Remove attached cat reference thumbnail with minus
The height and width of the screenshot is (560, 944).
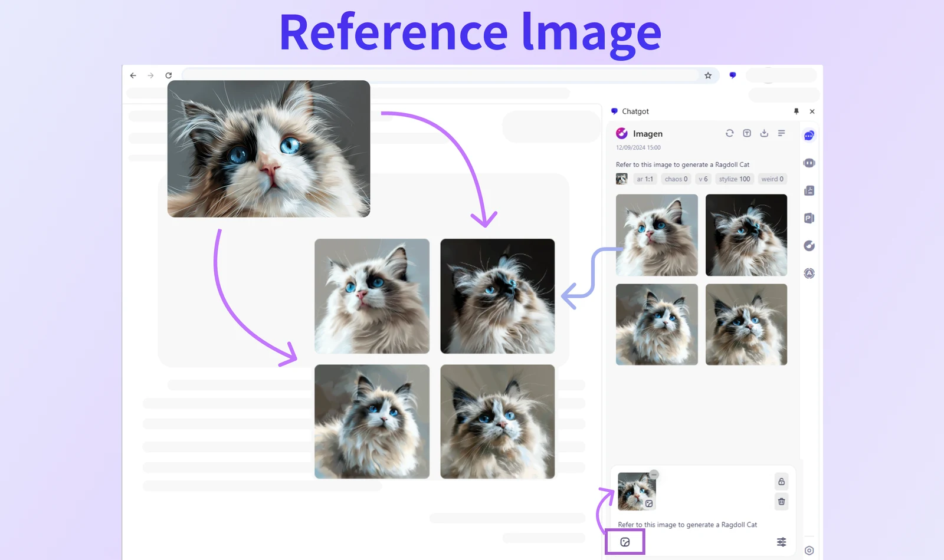click(654, 475)
